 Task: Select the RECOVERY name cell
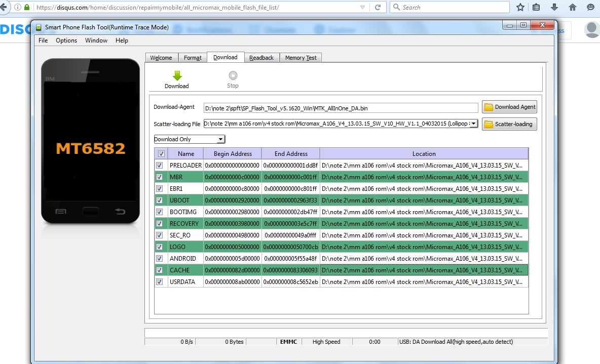[x=185, y=224]
